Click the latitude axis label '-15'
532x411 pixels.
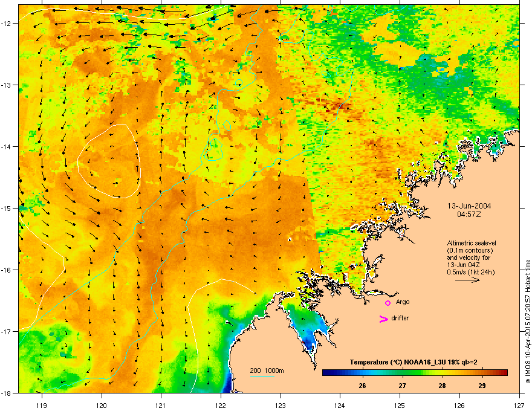coord(6,208)
